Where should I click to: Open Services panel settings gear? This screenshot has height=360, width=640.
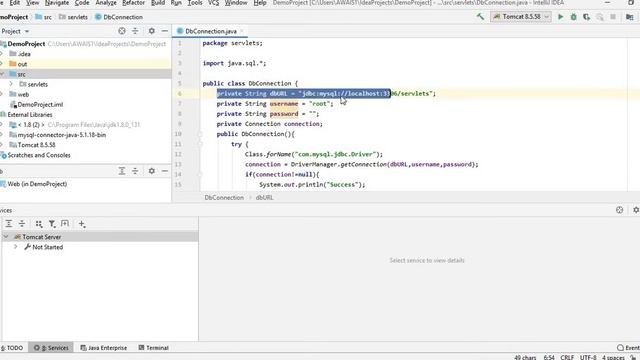pyautogui.click(x=636, y=210)
